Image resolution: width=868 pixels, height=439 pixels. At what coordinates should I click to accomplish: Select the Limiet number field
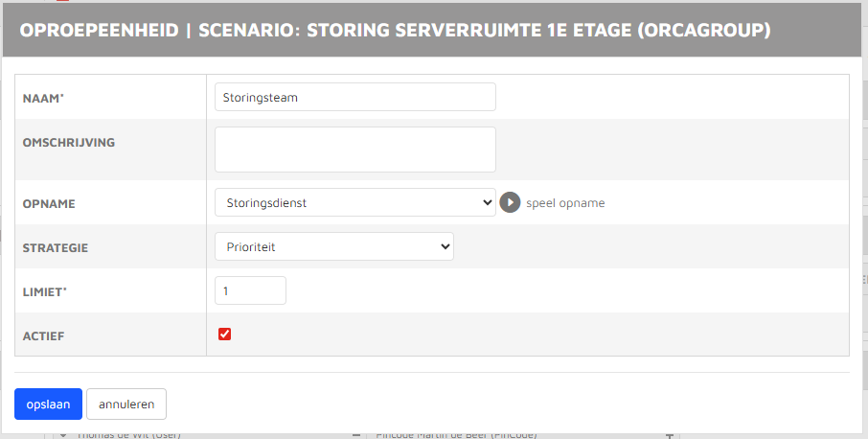point(250,290)
